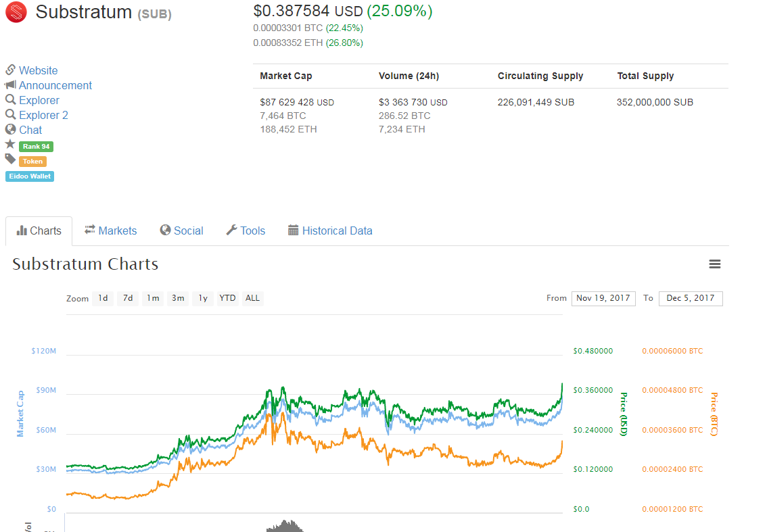
Task: Click the Circulating Supply column header
Action: click(540, 76)
